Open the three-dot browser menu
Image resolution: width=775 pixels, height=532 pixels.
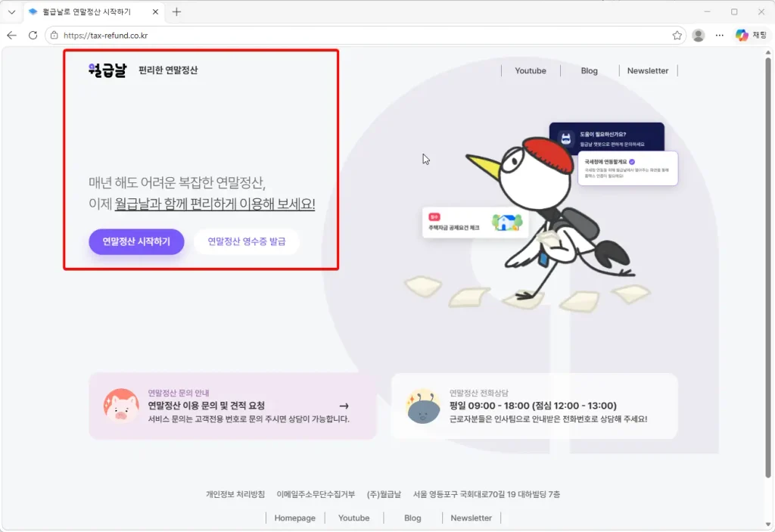[x=719, y=35]
